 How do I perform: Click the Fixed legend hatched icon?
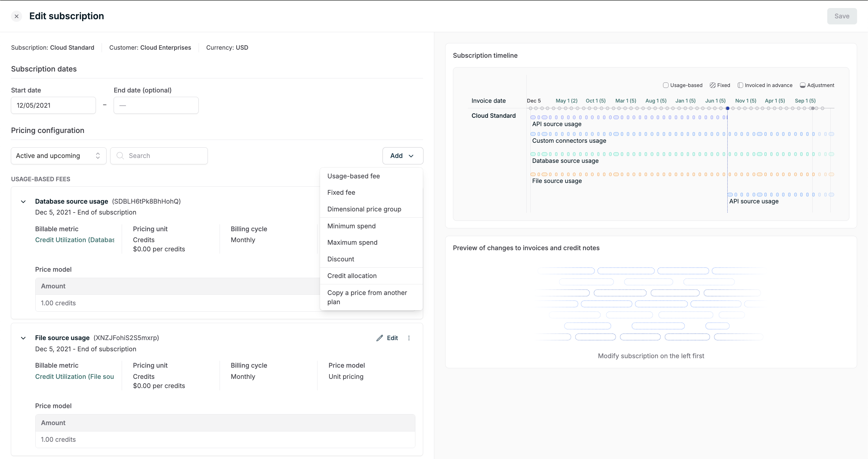pyautogui.click(x=712, y=85)
